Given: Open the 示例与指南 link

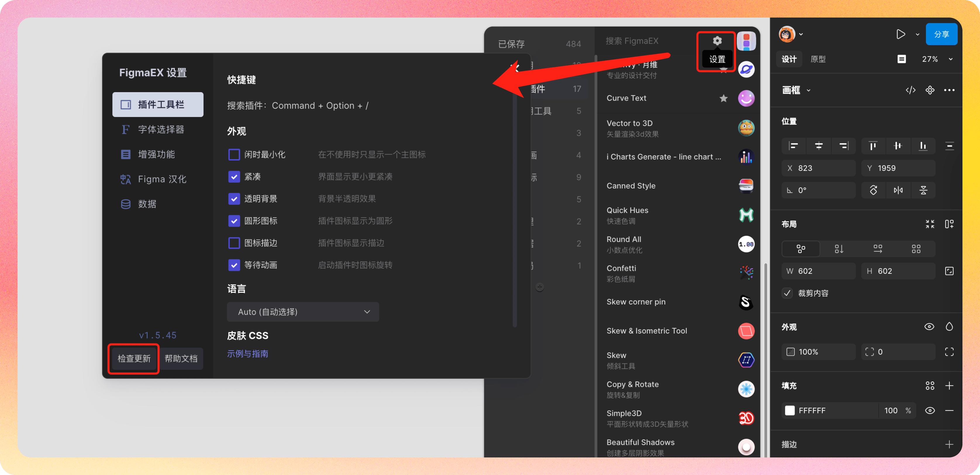Looking at the screenshot, I should (247, 354).
